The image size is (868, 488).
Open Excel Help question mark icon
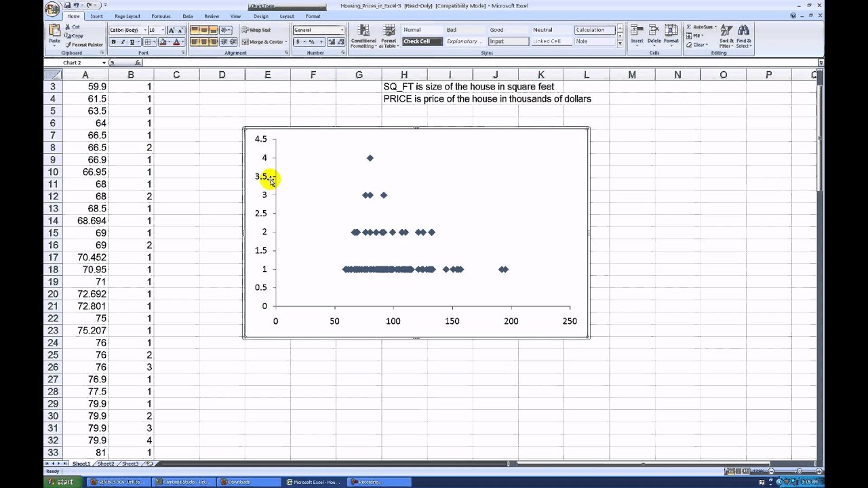click(x=794, y=16)
